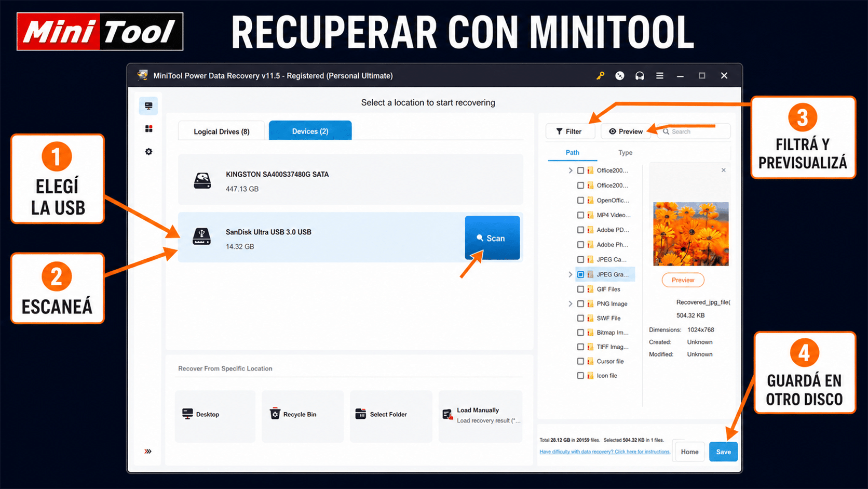Click the Select Folder label
The height and width of the screenshot is (489, 868).
[388, 414]
